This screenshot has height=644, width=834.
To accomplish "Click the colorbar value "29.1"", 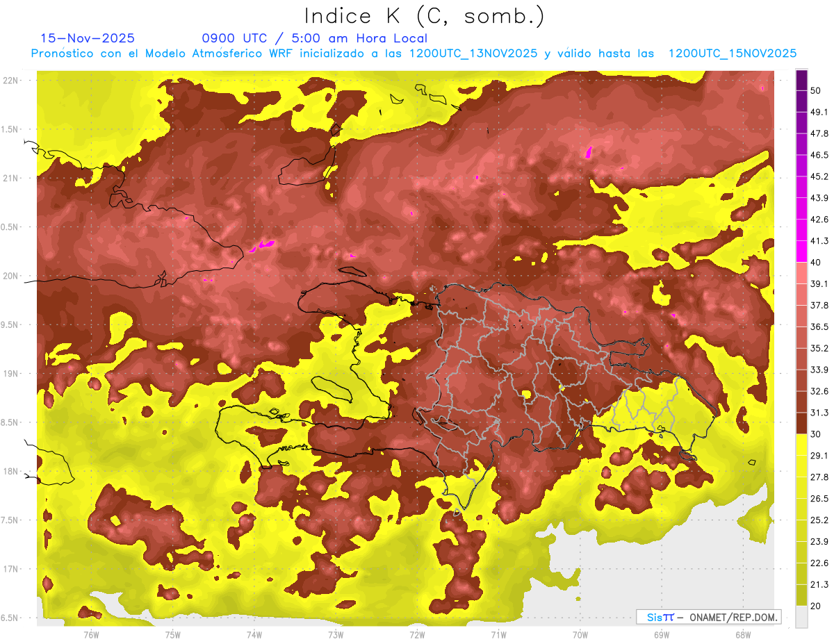I will [819, 456].
